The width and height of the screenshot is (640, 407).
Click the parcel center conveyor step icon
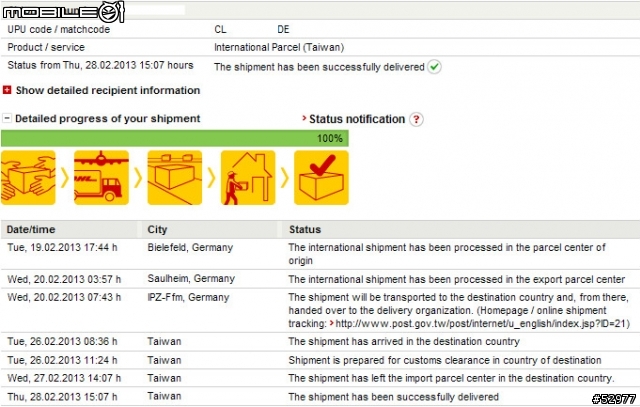(175, 178)
